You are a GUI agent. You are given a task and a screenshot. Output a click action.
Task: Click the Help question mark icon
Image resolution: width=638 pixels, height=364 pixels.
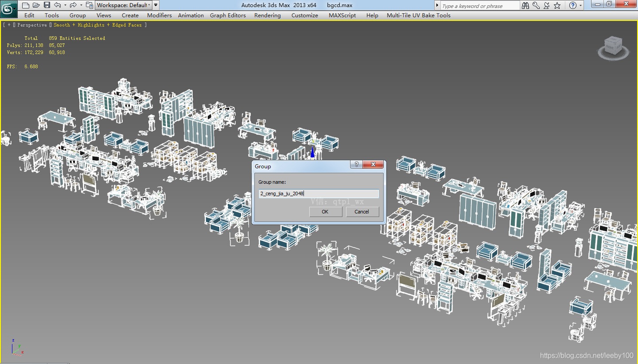coord(573,6)
